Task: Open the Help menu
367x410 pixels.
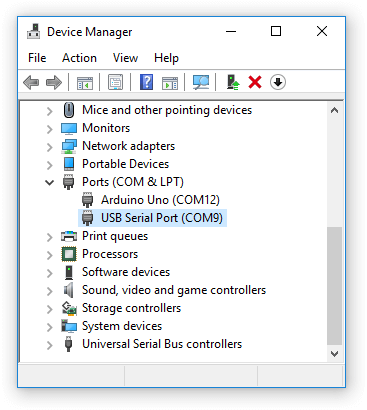Action: 166,58
